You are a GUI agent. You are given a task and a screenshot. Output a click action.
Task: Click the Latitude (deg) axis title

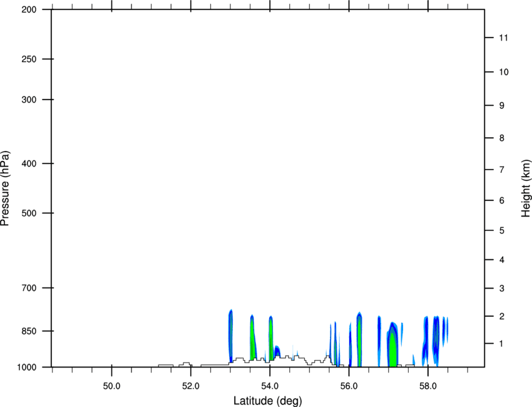click(268, 401)
